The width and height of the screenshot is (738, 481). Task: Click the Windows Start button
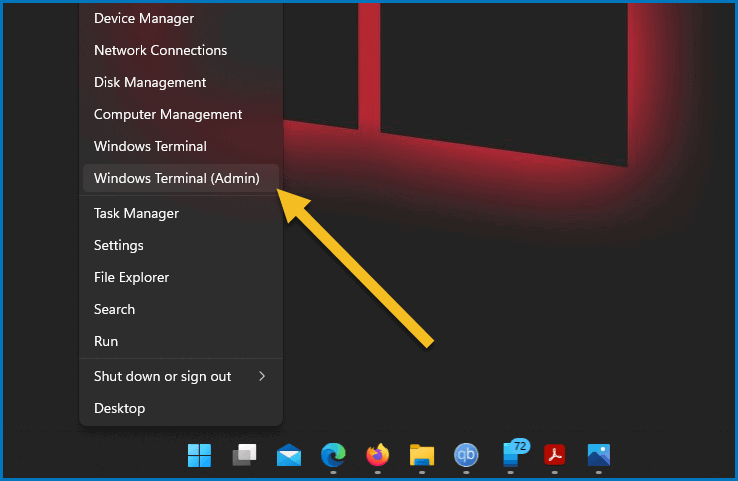[x=200, y=455]
